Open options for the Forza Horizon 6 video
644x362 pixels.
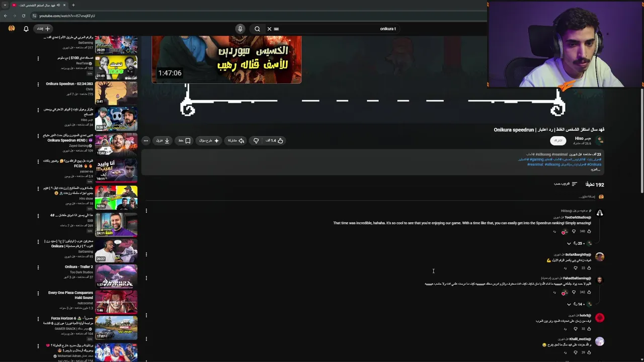click(x=38, y=319)
